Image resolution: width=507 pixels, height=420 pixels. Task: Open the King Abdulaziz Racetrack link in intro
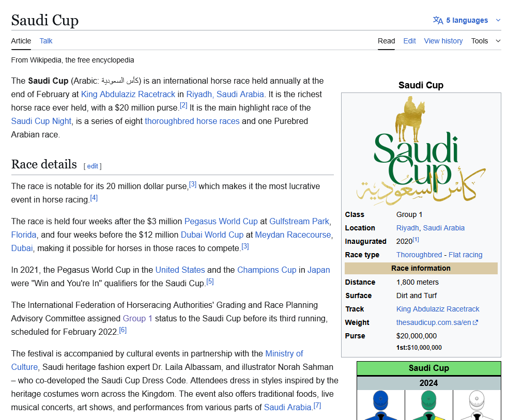click(x=128, y=95)
